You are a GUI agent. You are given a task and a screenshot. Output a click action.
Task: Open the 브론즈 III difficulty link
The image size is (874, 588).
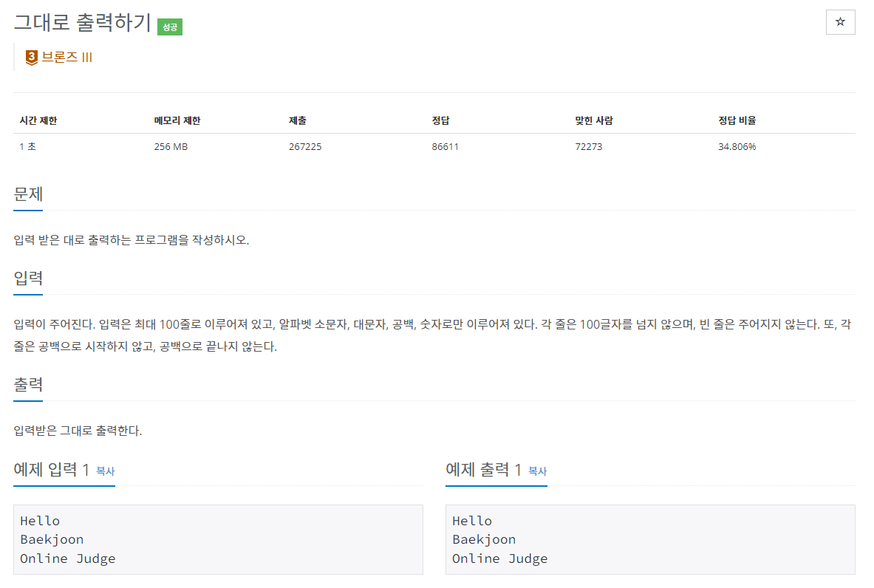67,58
